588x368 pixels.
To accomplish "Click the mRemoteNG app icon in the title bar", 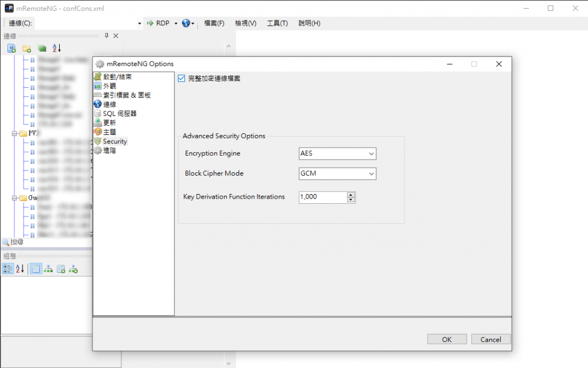I will click(x=9, y=8).
